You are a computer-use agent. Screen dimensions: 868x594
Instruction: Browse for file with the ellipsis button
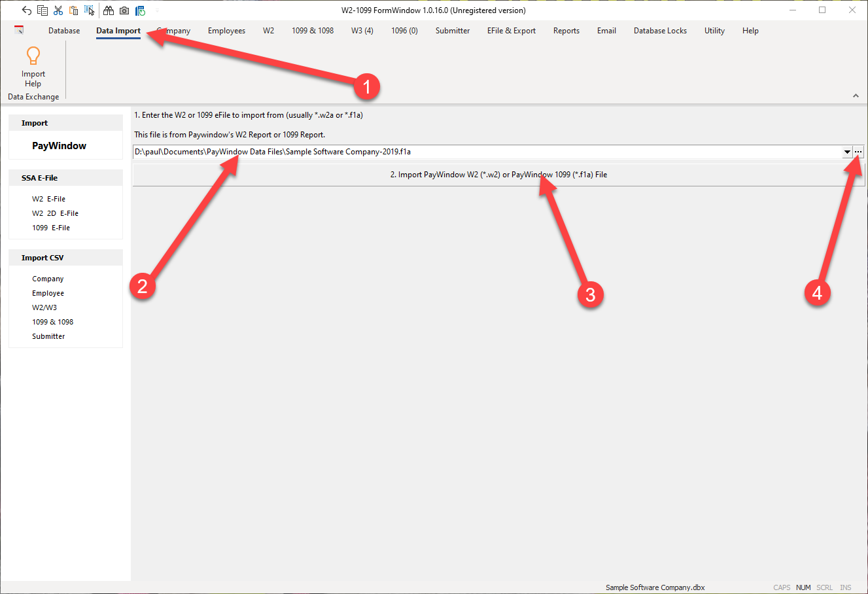click(x=858, y=152)
